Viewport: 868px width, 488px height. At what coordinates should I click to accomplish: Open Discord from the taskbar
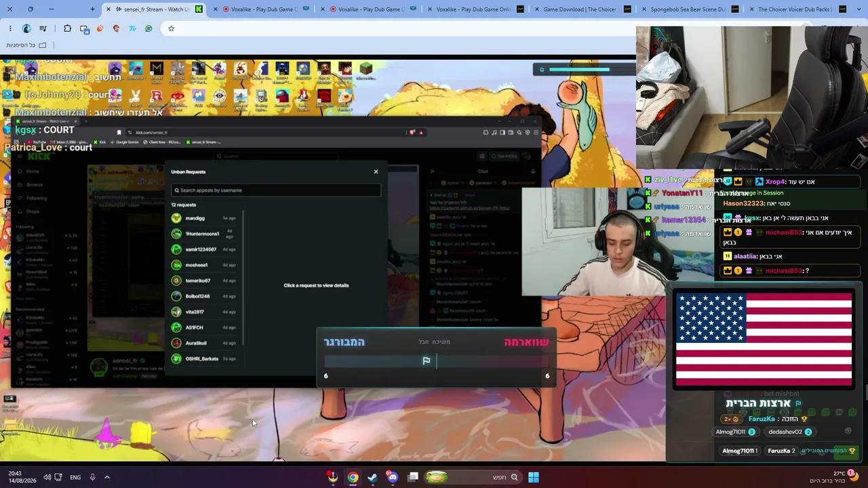pyautogui.click(x=392, y=477)
